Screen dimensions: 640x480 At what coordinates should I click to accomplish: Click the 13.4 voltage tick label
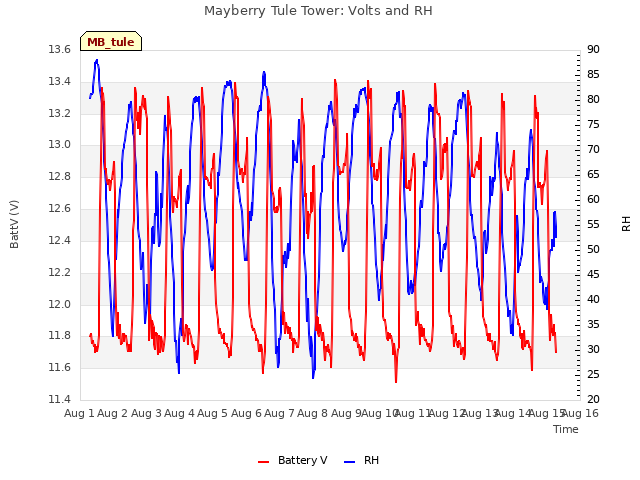click(x=59, y=82)
